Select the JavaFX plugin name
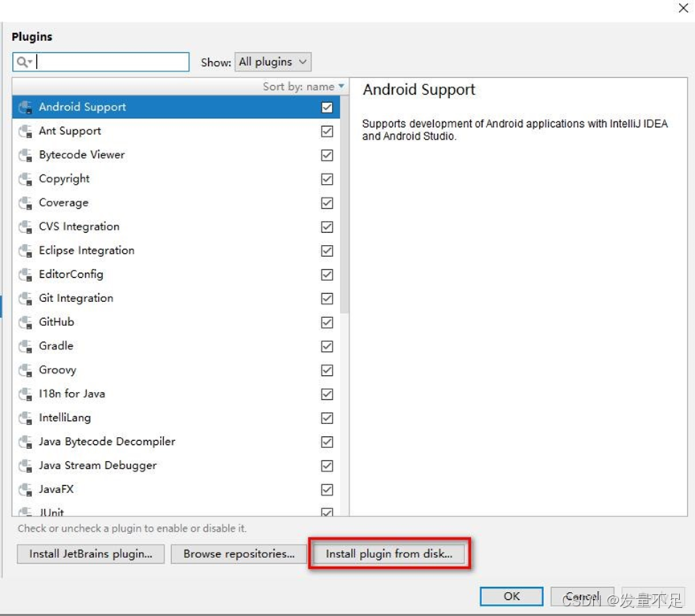The image size is (695, 616). click(x=56, y=490)
